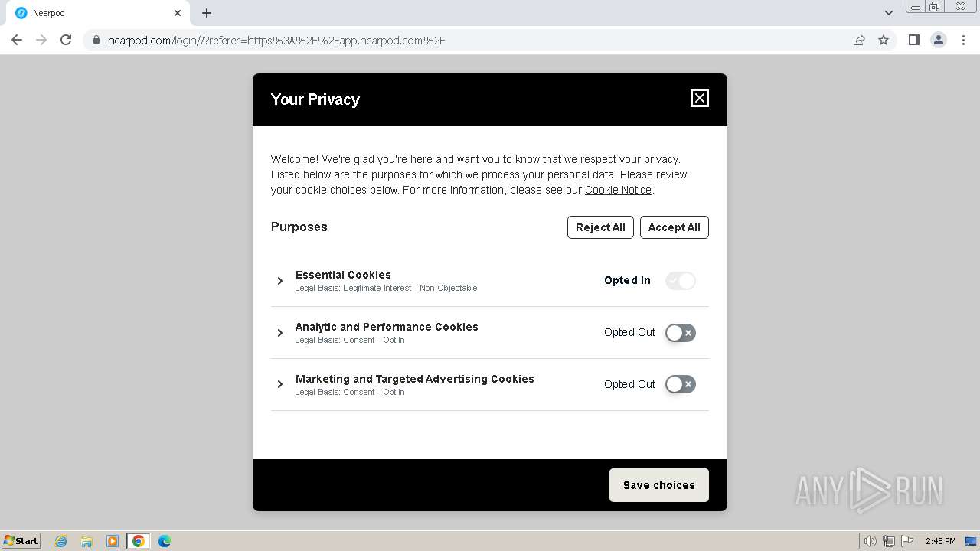
Task: Click the Essential Cookies toggle
Action: (680, 281)
